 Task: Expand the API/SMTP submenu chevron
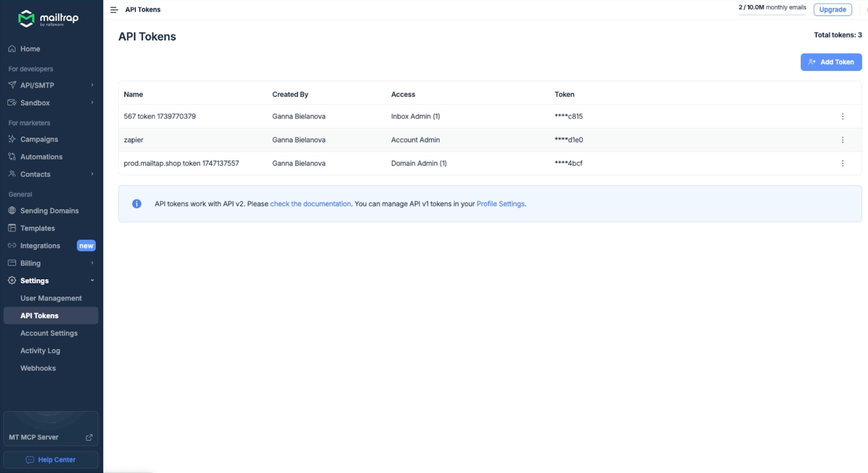[92, 85]
